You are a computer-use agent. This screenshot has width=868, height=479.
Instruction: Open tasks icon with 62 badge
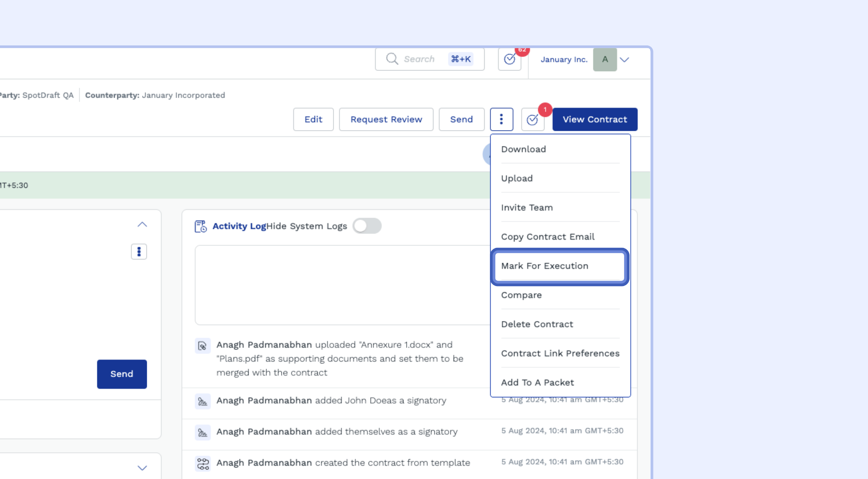click(x=510, y=59)
